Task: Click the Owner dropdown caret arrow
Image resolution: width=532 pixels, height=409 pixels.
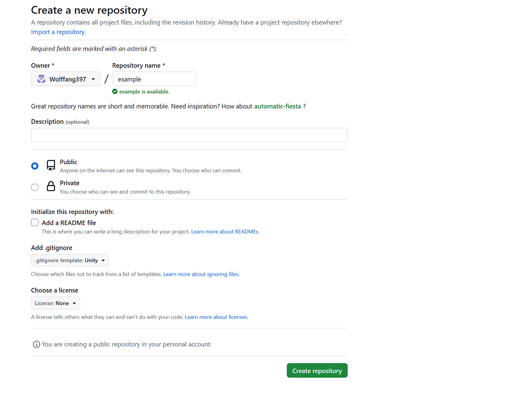Action: [x=93, y=79]
